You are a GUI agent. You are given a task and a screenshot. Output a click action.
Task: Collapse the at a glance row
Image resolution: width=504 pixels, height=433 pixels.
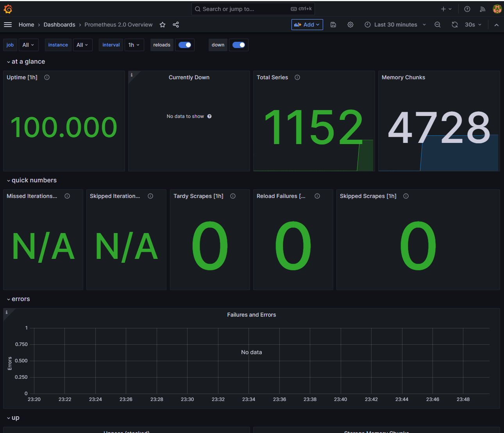[x=26, y=62]
